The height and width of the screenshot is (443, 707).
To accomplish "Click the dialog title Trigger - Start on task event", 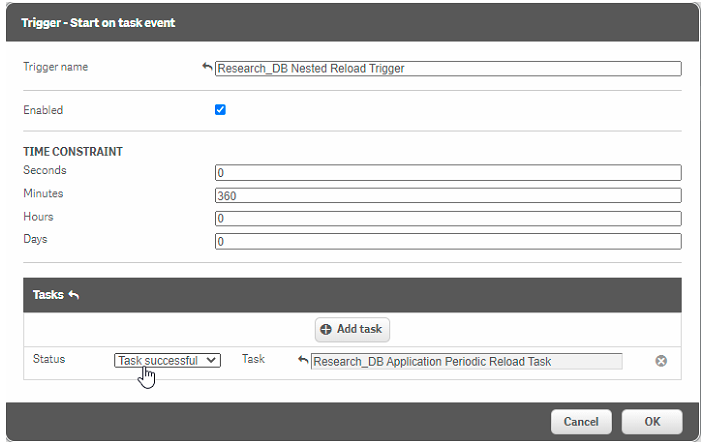I will point(98,23).
